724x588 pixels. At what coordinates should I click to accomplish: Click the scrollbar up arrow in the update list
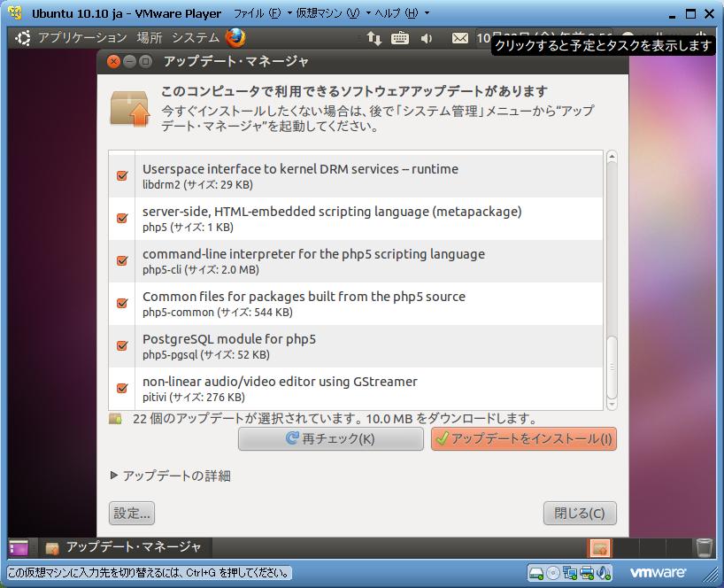click(x=612, y=157)
